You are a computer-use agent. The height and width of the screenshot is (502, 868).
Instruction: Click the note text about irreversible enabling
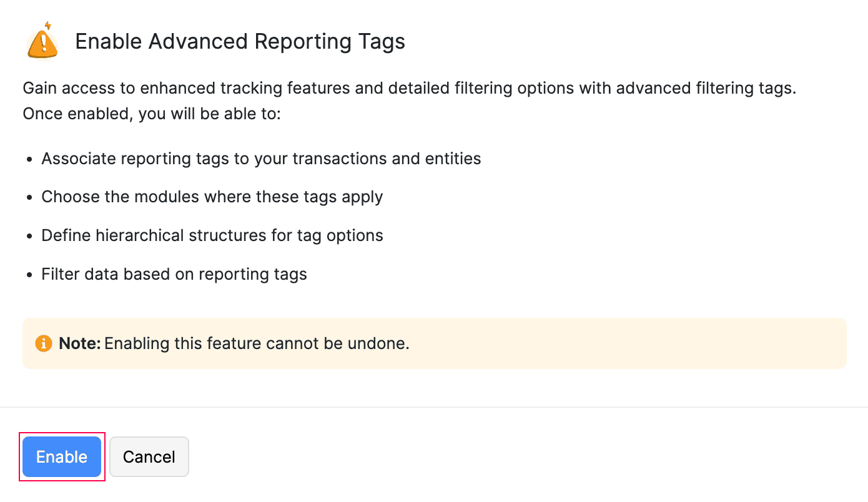tap(233, 343)
